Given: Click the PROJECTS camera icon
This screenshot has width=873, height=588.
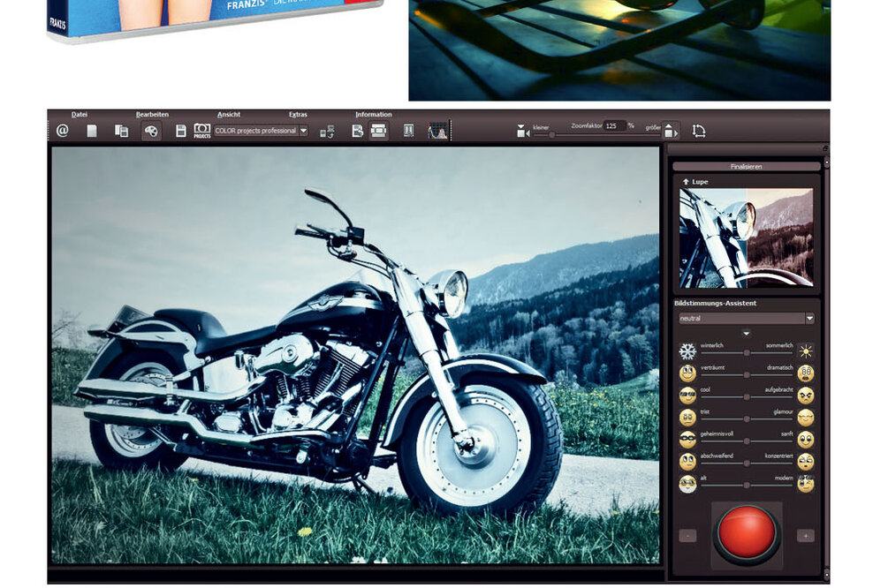Looking at the screenshot, I should click(x=201, y=131).
